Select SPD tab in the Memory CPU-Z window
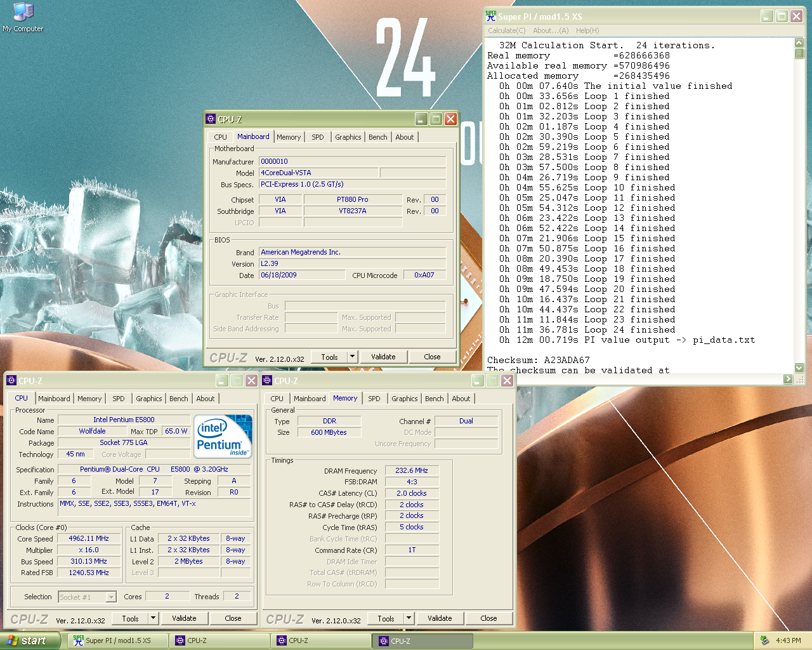Screen dimensions: 812x650 coord(374,399)
